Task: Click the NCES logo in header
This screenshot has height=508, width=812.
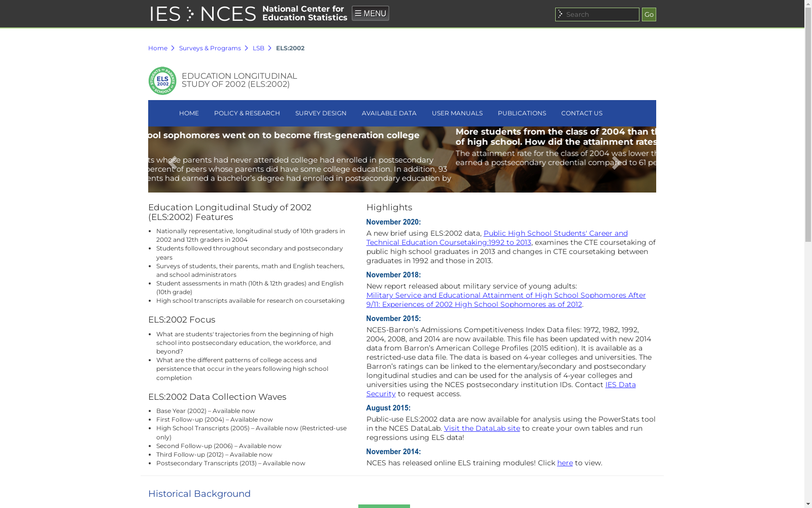Action: (228, 14)
